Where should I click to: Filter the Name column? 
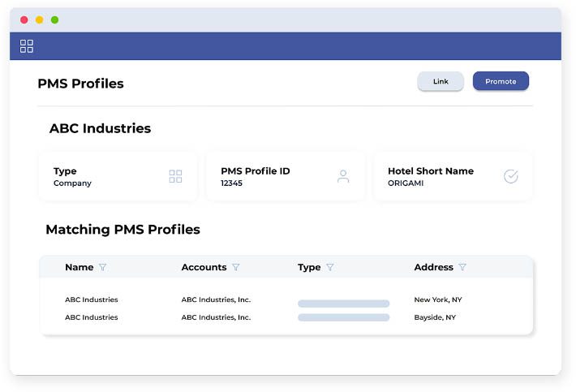[x=103, y=267]
